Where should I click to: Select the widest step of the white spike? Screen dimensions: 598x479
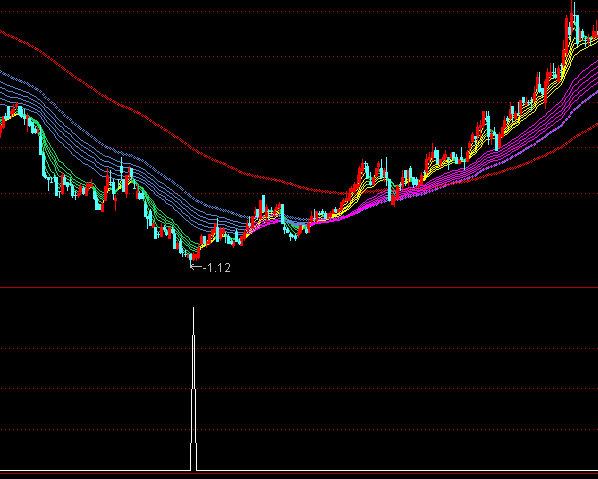click(x=193, y=456)
